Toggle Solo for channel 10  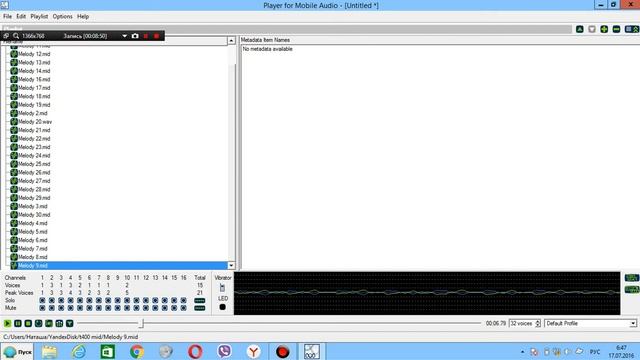[x=127, y=300]
